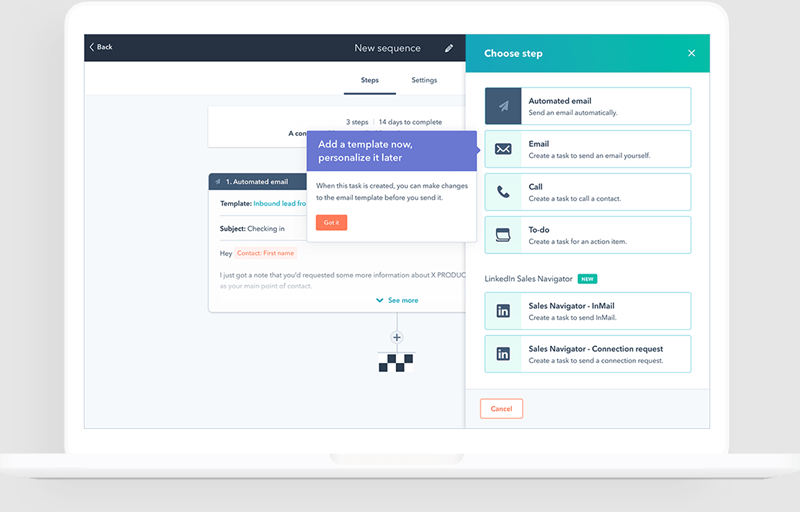Choose the Call phone icon

click(504, 192)
